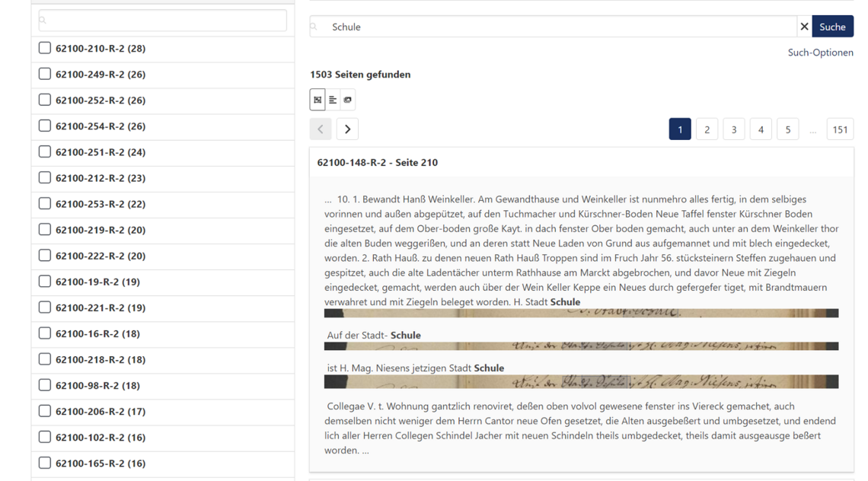Click magnifier icon beside Schule query
This screenshot has height=481, width=868.
click(314, 27)
